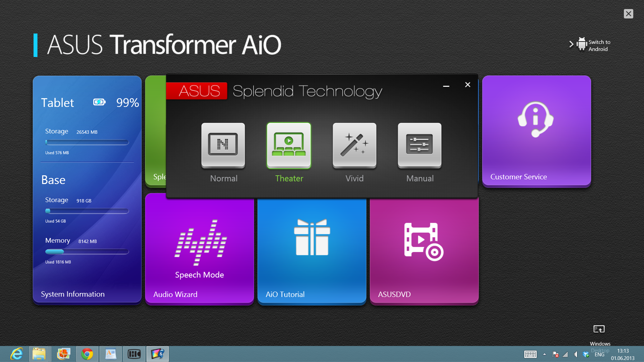Close the ASUS Transformer AiO app
This screenshot has width=644, height=362.
(x=629, y=14)
